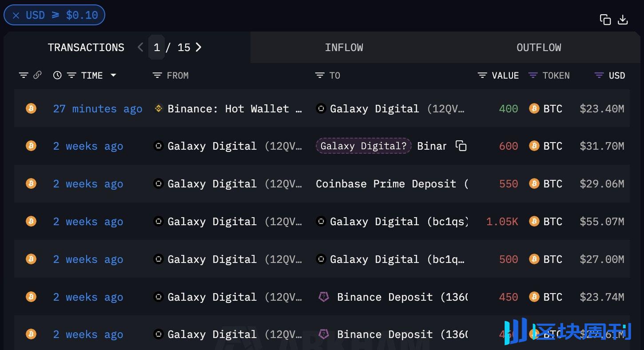Go to next transactions page with right chevron
The image size is (644, 350).
(x=199, y=47)
